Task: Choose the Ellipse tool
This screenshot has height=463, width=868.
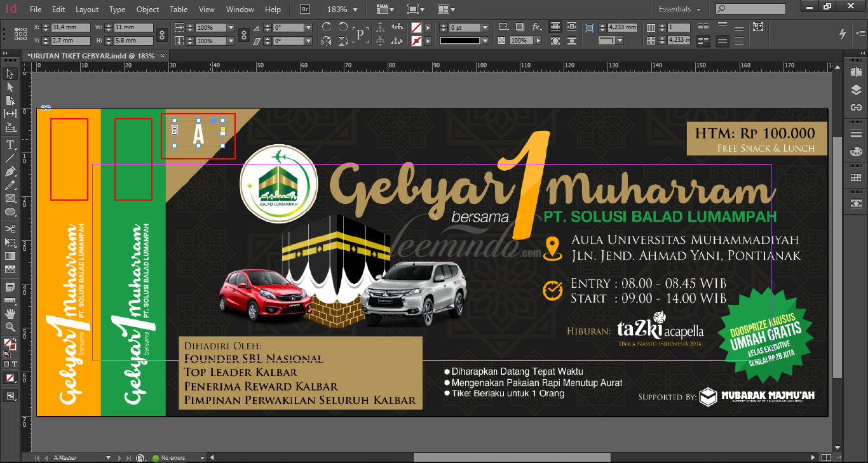Action: (x=10, y=211)
